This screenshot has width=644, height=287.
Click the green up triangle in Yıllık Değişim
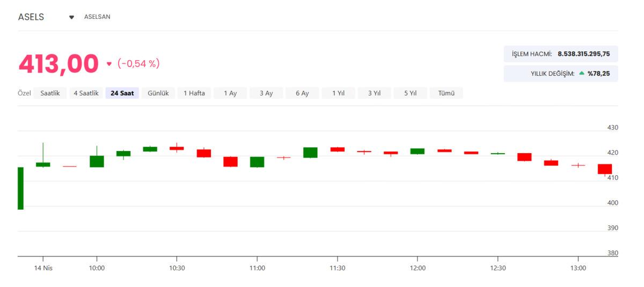[582, 73]
